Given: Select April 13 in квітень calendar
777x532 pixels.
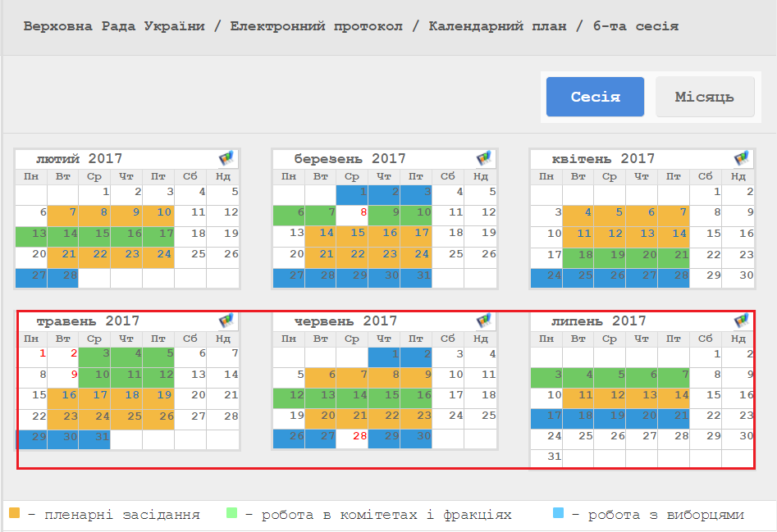Looking at the screenshot, I should tap(647, 233).
